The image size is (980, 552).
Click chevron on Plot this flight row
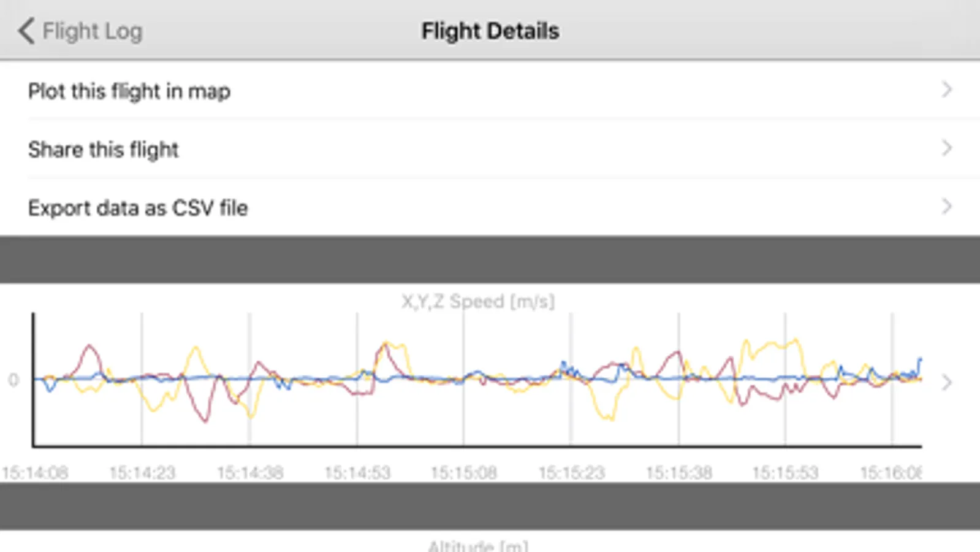947,90
